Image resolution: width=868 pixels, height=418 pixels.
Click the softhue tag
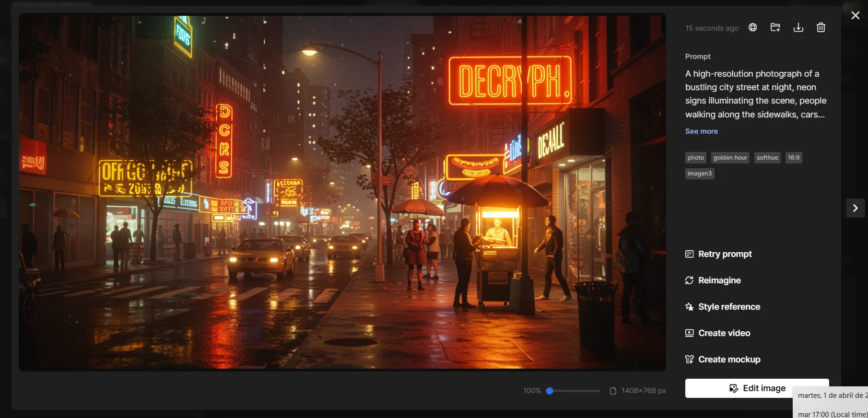(x=767, y=158)
